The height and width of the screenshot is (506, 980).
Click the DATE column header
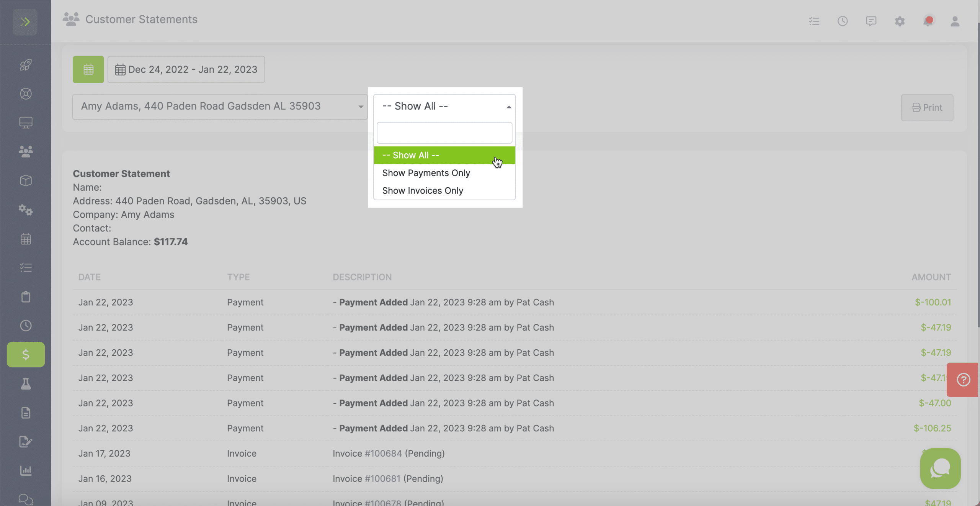[90, 277]
